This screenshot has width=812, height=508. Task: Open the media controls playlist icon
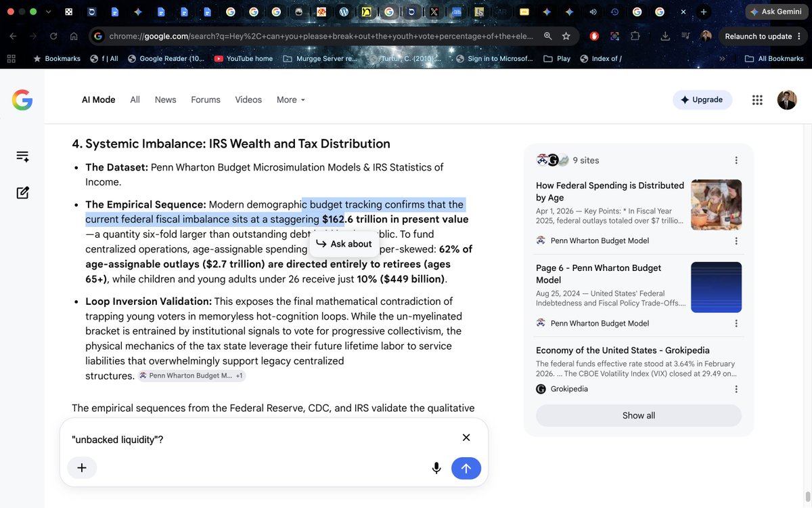click(x=685, y=37)
